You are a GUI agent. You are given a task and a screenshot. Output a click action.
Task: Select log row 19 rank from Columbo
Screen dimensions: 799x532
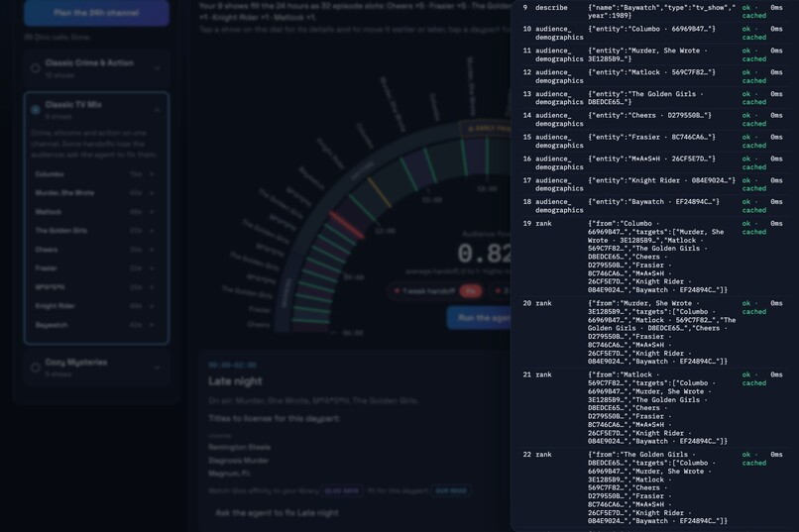[x=654, y=257]
